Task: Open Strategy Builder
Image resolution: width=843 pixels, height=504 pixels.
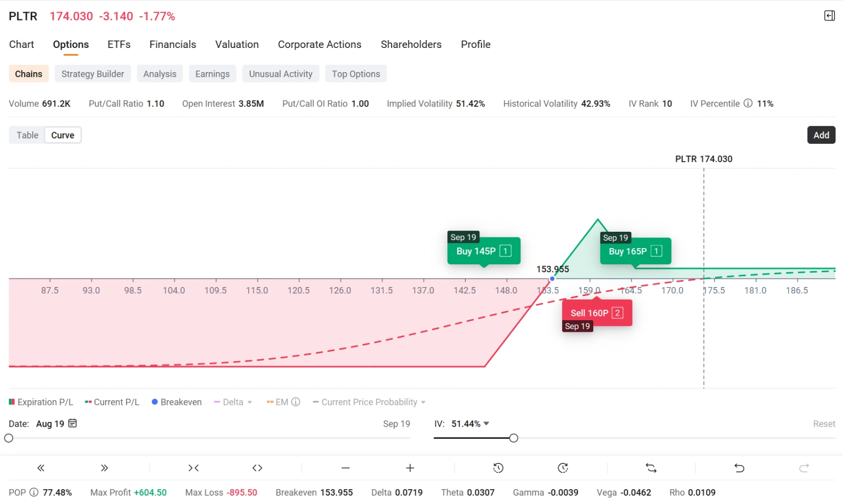Action: (93, 74)
